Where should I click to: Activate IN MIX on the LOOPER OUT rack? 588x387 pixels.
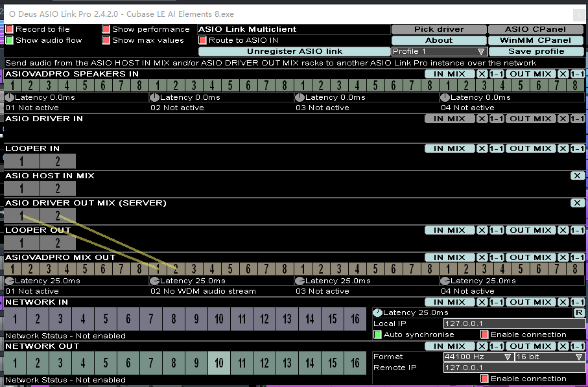coord(449,229)
